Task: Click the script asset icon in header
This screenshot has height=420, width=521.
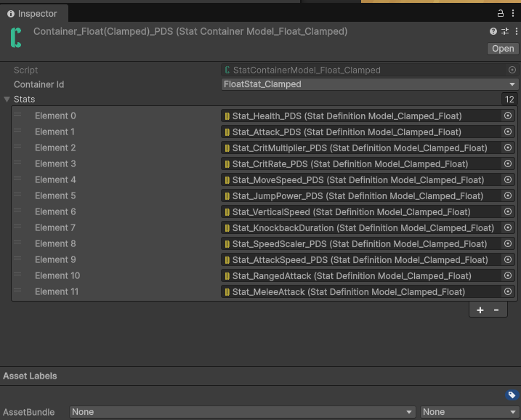Action: point(15,38)
